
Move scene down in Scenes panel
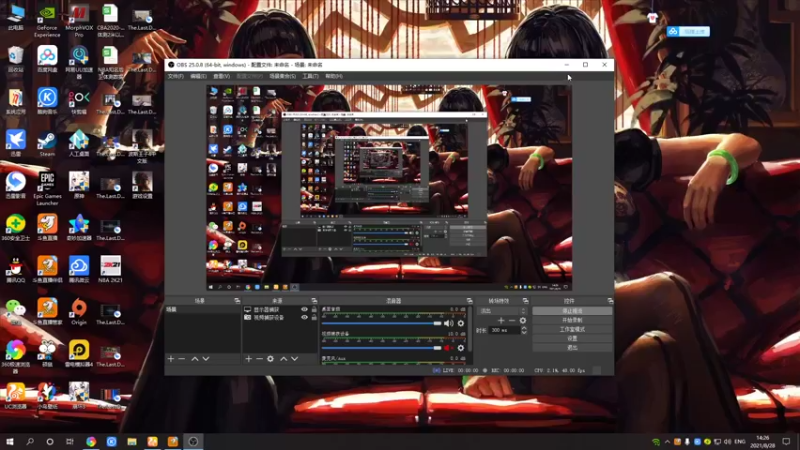(206, 359)
